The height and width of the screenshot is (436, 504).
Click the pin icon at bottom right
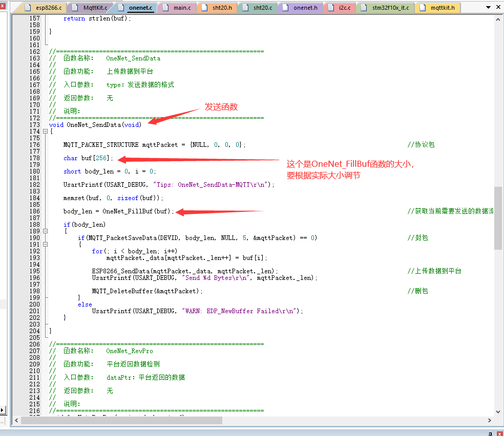coord(490,434)
